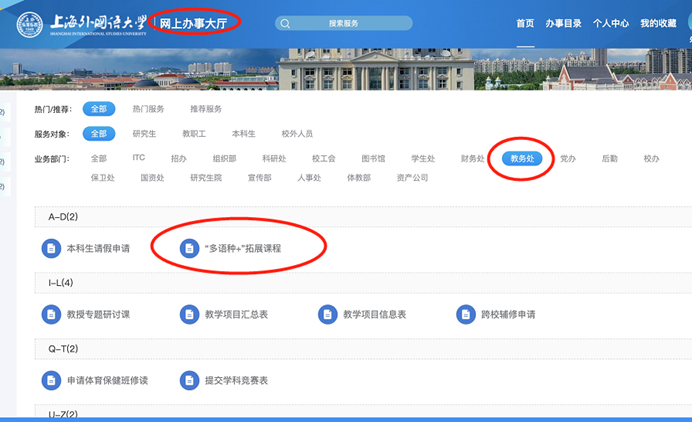Open the 跨校辅修申请 document icon

point(466,315)
